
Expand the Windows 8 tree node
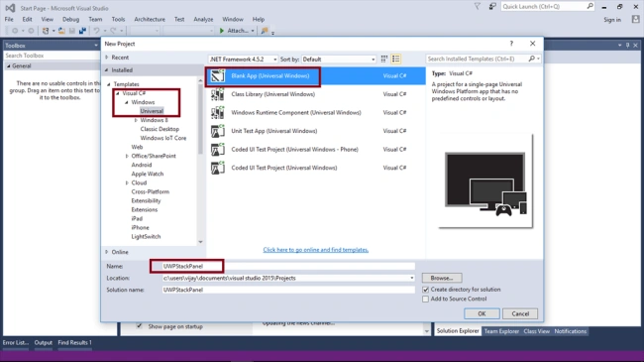coord(136,120)
